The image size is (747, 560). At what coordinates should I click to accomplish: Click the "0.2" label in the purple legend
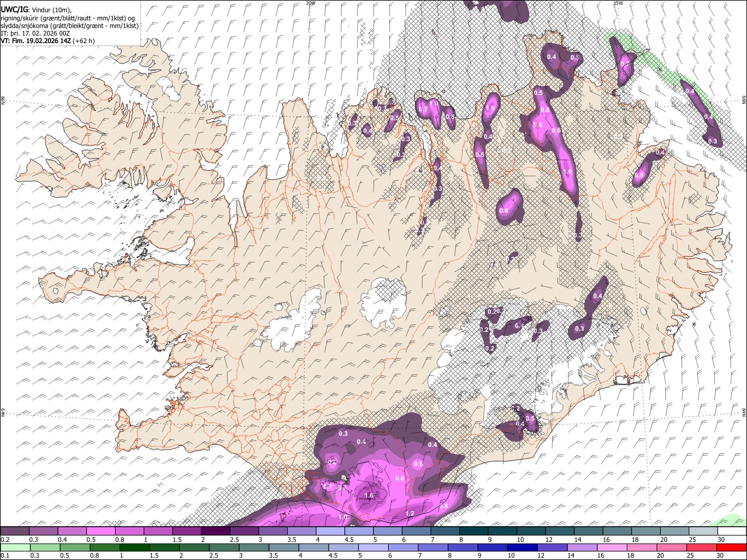[5, 540]
